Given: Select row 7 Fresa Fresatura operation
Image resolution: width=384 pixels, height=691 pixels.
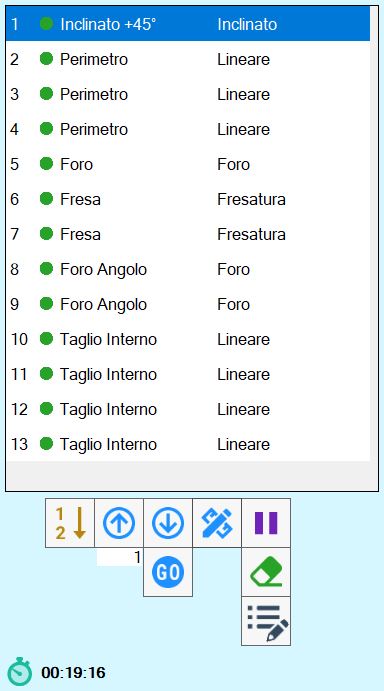Looking at the screenshot, I should coord(188,234).
